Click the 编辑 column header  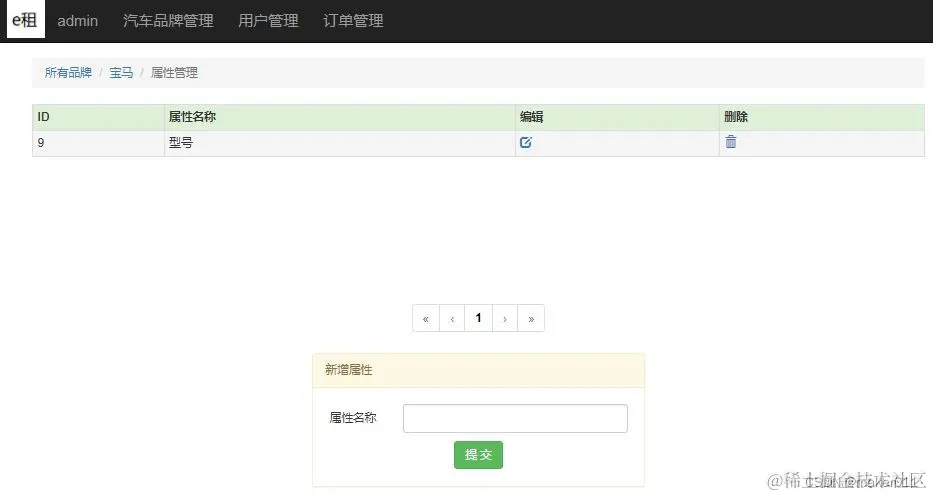point(617,117)
